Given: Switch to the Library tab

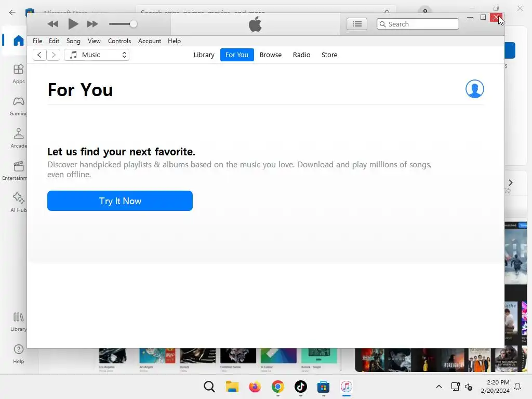Looking at the screenshot, I should coord(204,55).
